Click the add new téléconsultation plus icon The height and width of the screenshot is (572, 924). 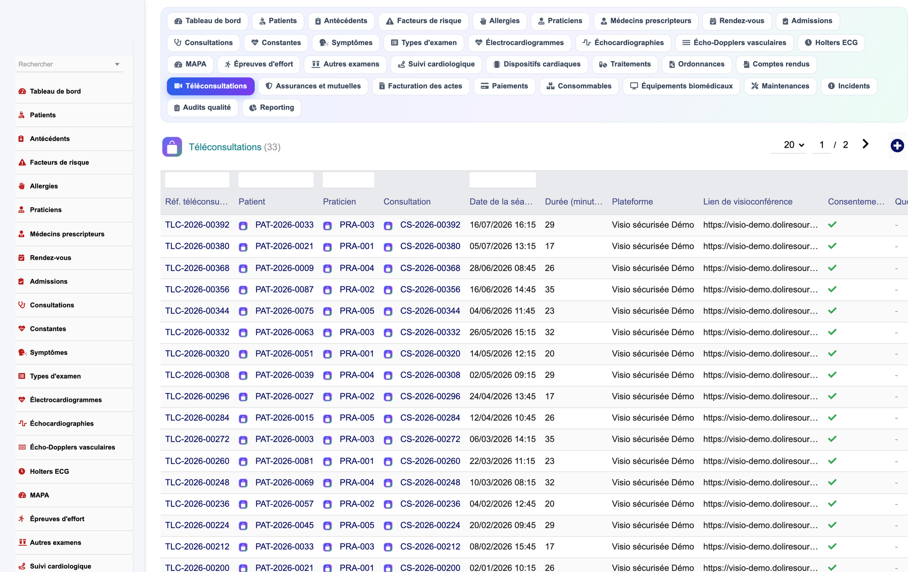tap(897, 146)
